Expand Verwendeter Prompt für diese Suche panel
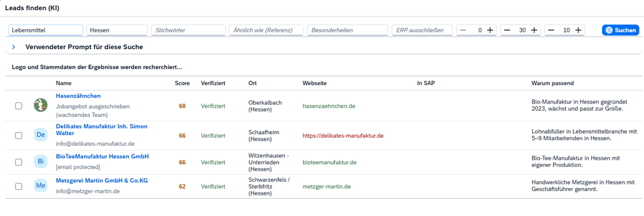 coord(14,47)
